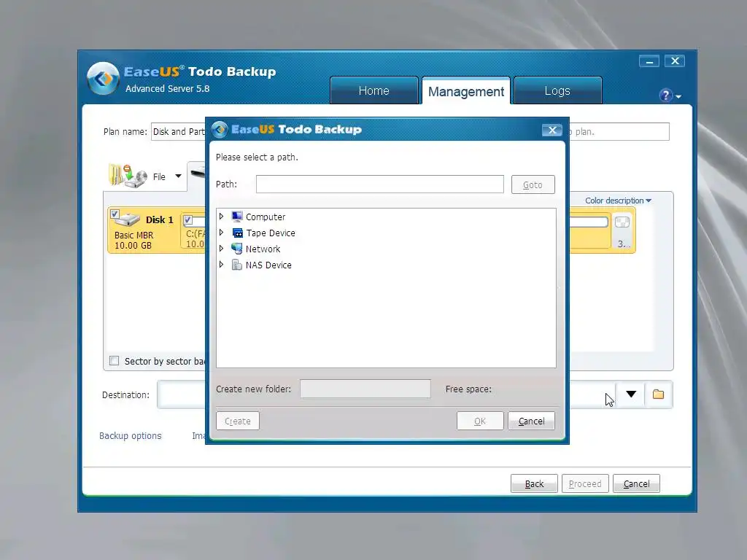Open destination browse folder icon

tap(659, 394)
